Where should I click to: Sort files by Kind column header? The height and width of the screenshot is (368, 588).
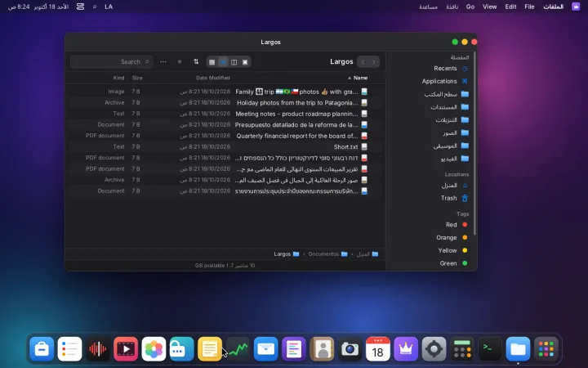click(x=118, y=79)
